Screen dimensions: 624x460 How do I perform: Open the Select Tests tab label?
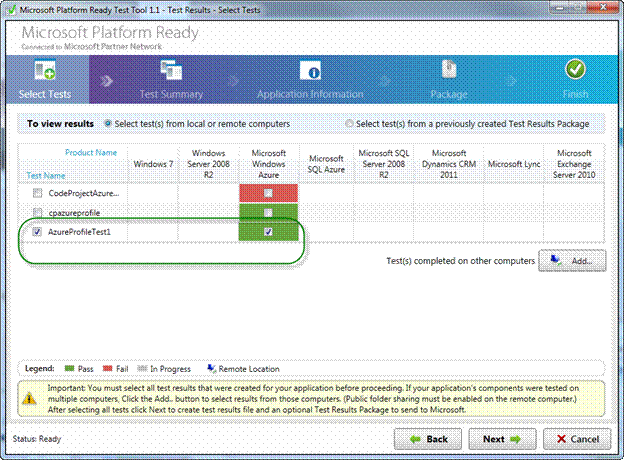click(45, 94)
